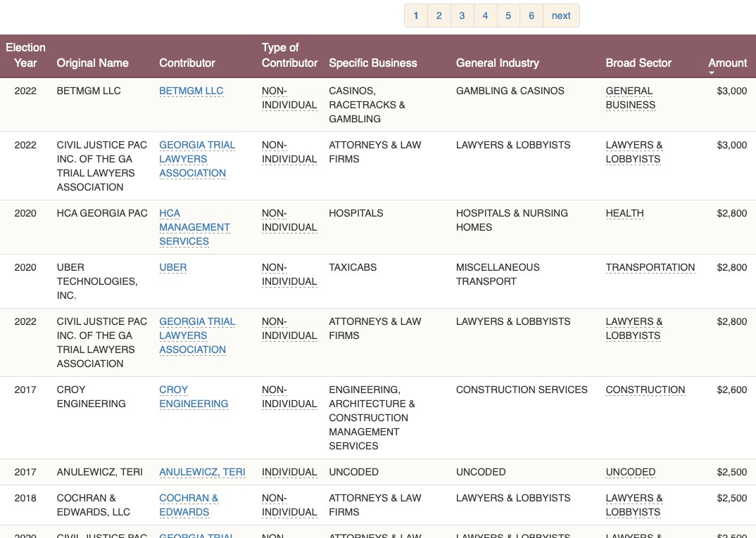The height and width of the screenshot is (538, 756).
Task: Go to results page 5
Action: coord(508,15)
